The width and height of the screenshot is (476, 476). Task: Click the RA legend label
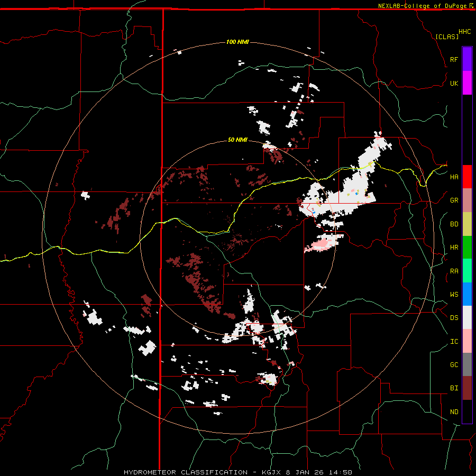454,271
